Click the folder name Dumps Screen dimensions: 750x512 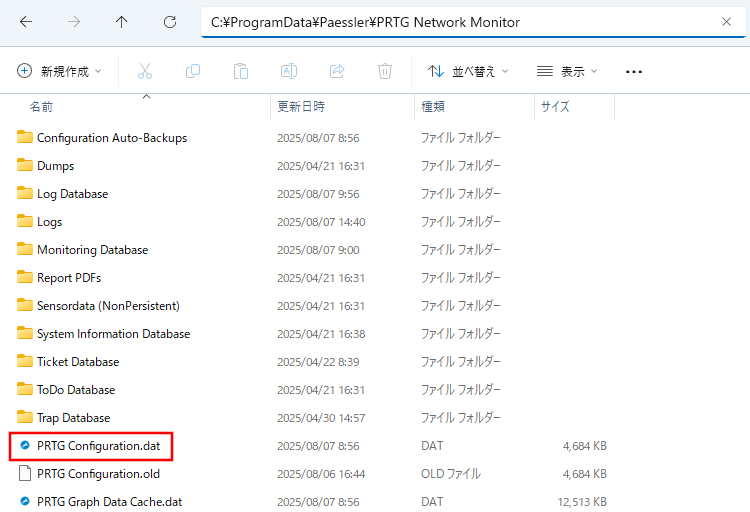(x=55, y=166)
